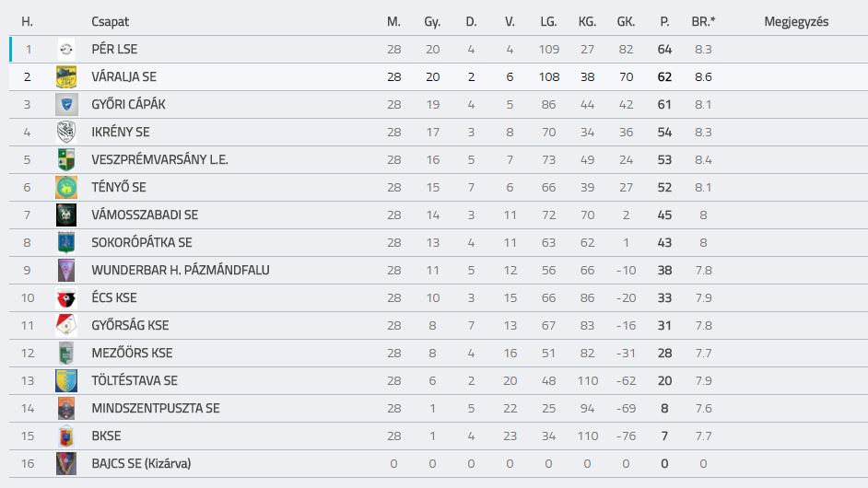
Task: Open the MEZŐÖRS KSE team link
Action: [132, 353]
